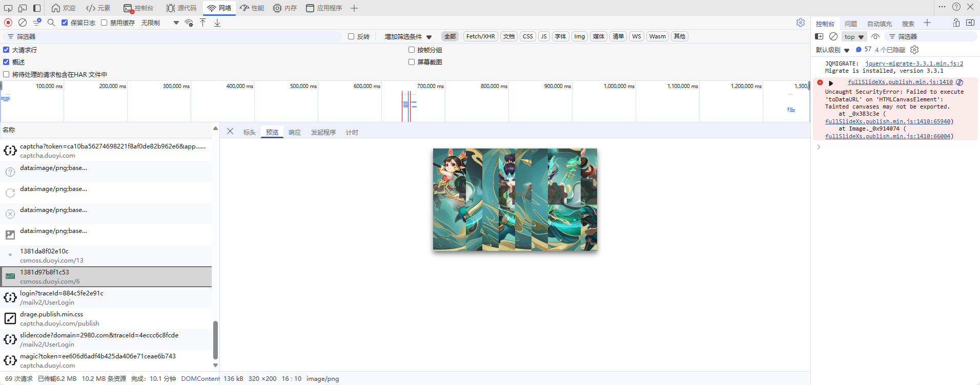Screen dimensions: 980x385
Task: Add a new DevTools tool tab
Action: point(354,8)
